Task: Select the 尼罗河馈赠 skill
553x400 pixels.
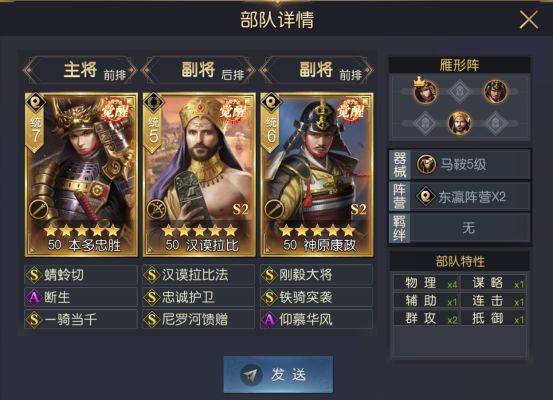Action: pyautogui.click(x=199, y=320)
